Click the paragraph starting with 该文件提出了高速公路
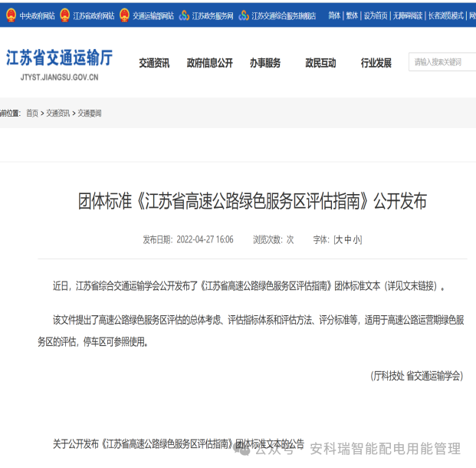Image resolution: width=476 pixels, height=468 pixels. tap(251, 331)
